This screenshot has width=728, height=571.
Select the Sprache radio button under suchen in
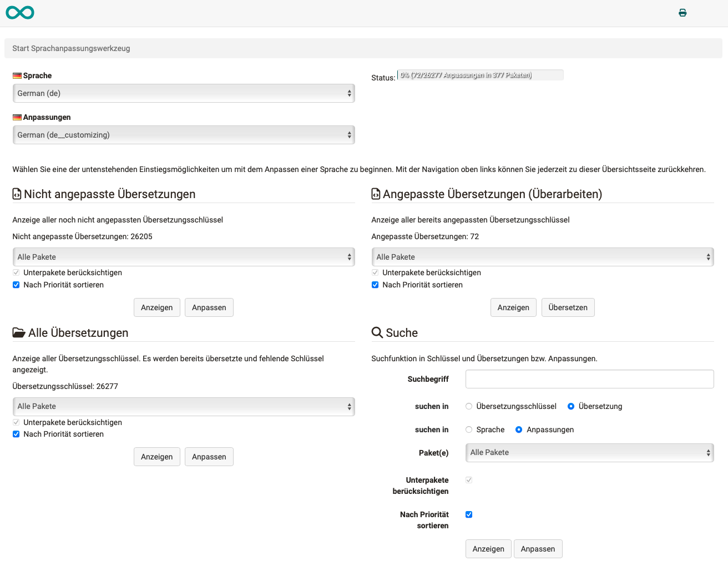pyautogui.click(x=468, y=429)
